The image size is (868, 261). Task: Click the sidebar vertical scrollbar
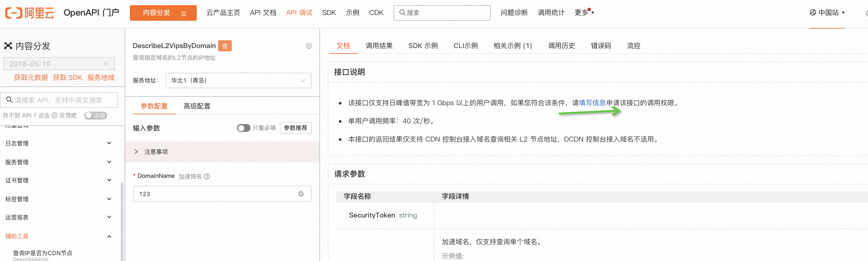(122, 222)
